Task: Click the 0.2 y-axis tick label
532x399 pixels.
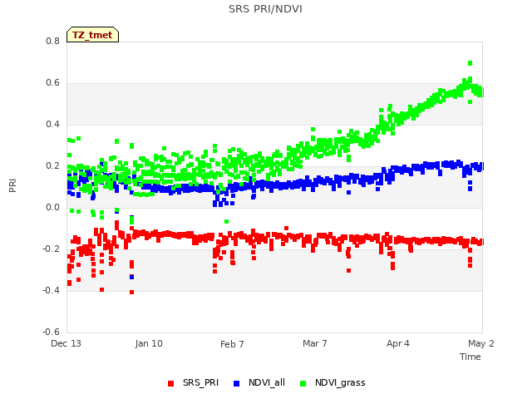Action: tap(52, 166)
